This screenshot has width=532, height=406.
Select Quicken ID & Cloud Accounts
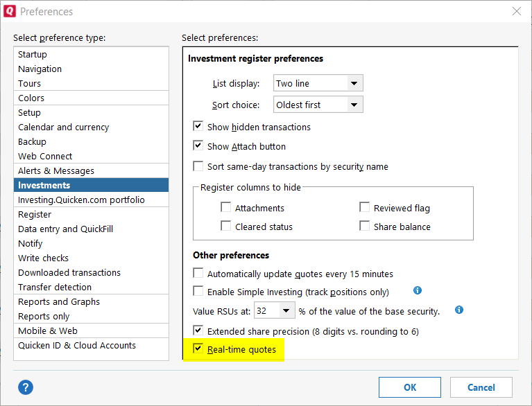pyautogui.click(x=91, y=345)
